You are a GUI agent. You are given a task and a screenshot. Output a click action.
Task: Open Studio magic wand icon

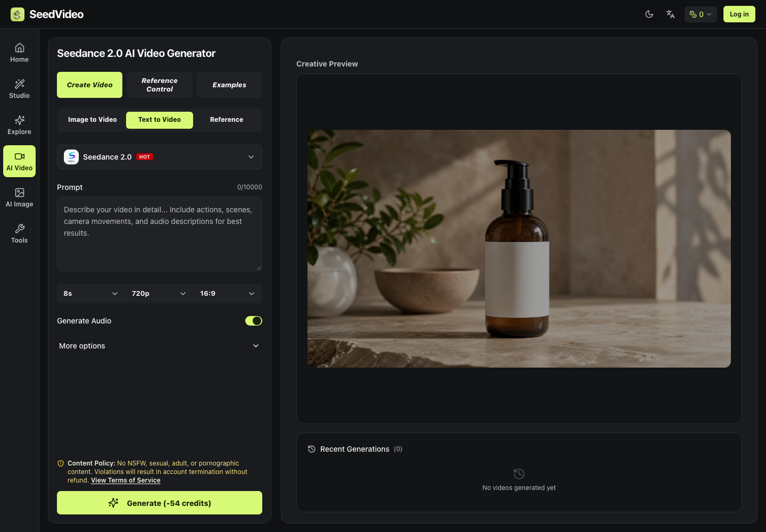coord(20,84)
